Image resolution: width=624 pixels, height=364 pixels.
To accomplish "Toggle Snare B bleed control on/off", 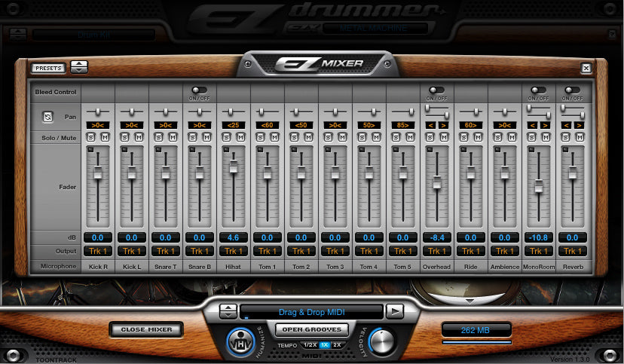I will click(199, 90).
